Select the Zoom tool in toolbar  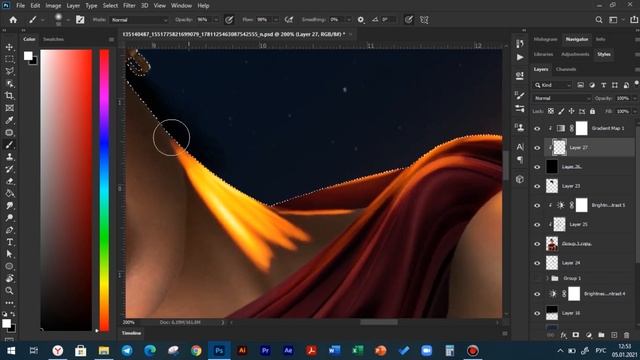pyautogui.click(x=9, y=291)
